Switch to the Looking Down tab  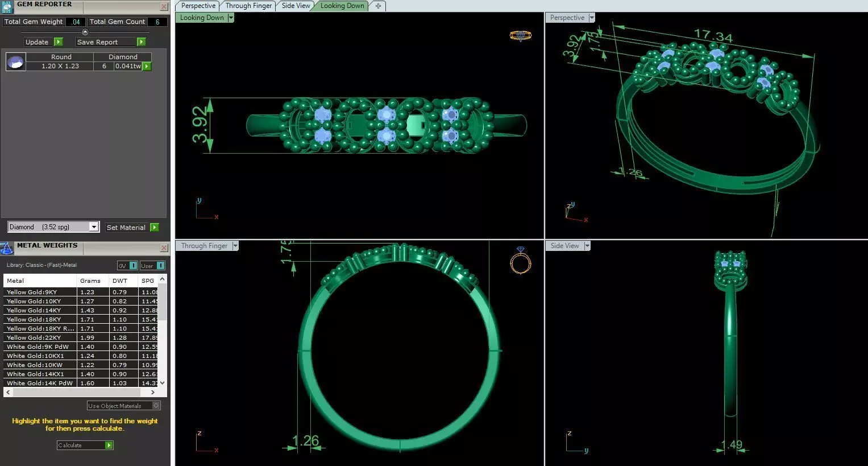(x=342, y=6)
